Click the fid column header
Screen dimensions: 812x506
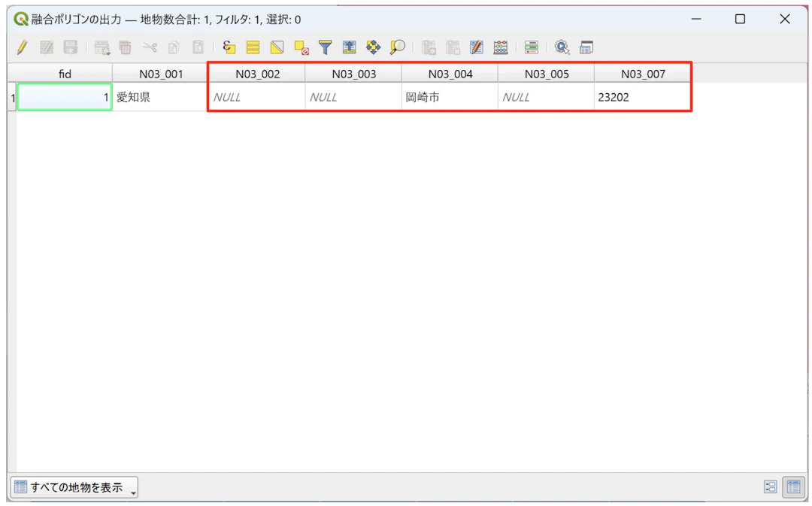coord(65,74)
